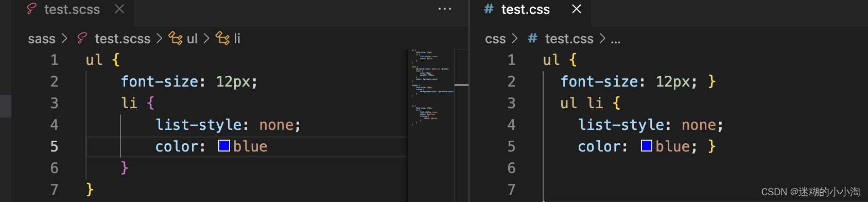Click the li selector symbol icon in breadcrumb

pyautogui.click(x=222, y=39)
